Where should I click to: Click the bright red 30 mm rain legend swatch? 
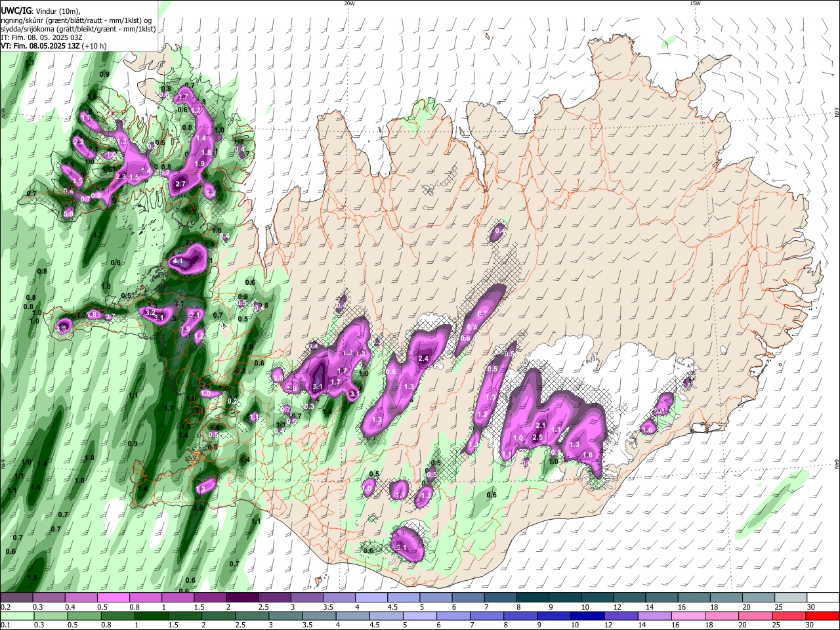822,616
